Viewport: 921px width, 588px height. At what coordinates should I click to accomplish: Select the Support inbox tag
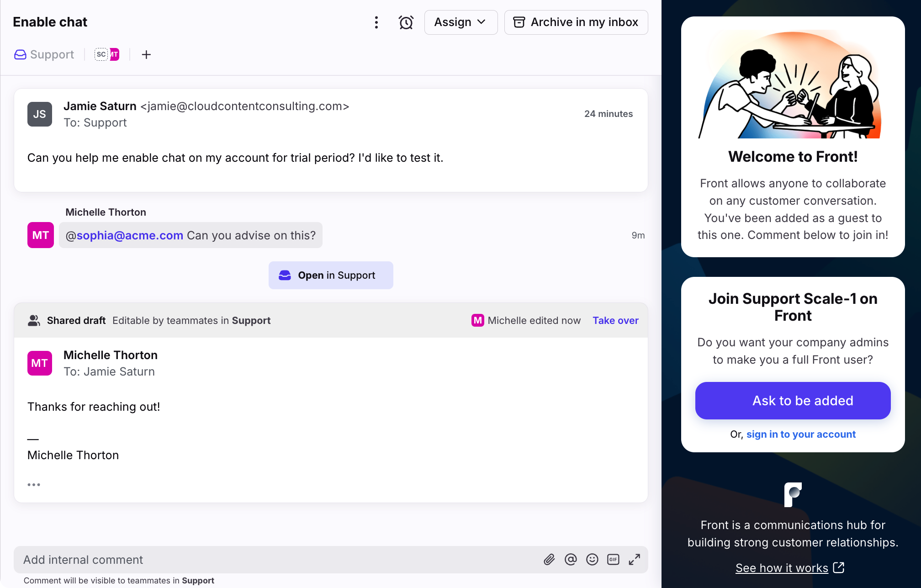(44, 55)
